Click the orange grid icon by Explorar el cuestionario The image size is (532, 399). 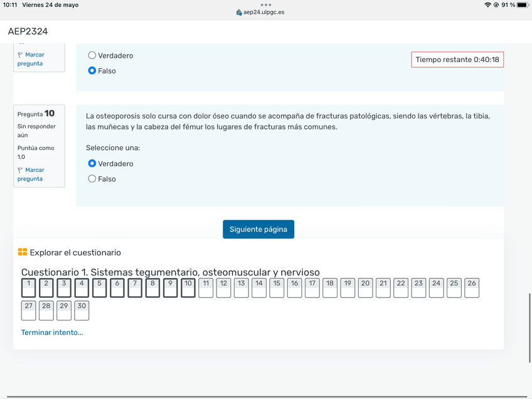pos(23,252)
